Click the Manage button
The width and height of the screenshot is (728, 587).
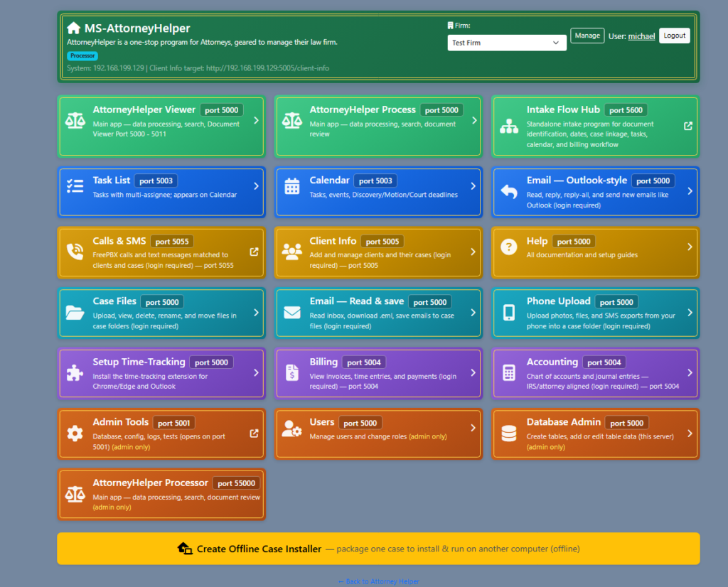click(x=587, y=36)
